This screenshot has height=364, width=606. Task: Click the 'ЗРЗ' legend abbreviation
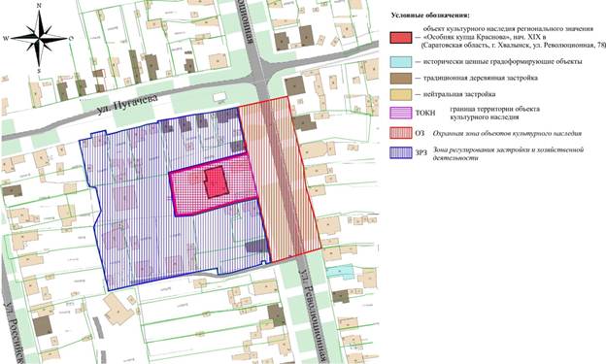point(421,153)
